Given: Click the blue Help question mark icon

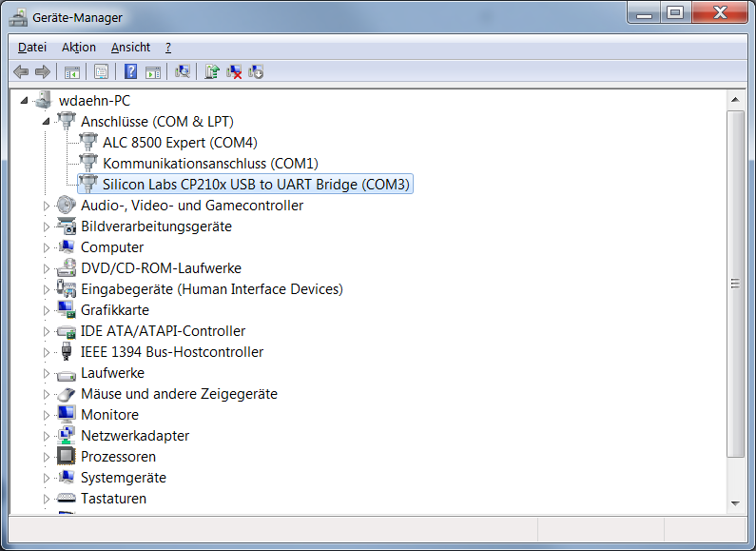Looking at the screenshot, I should [x=130, y=71].
